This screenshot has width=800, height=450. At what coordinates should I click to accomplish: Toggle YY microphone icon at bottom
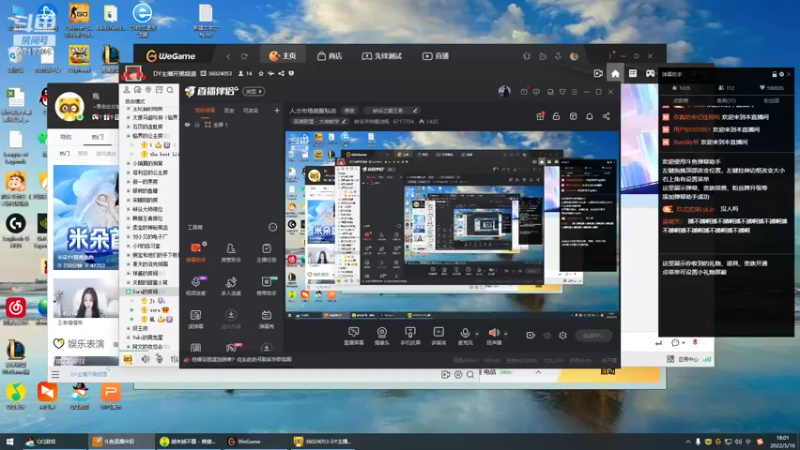(x=159, y=359)
